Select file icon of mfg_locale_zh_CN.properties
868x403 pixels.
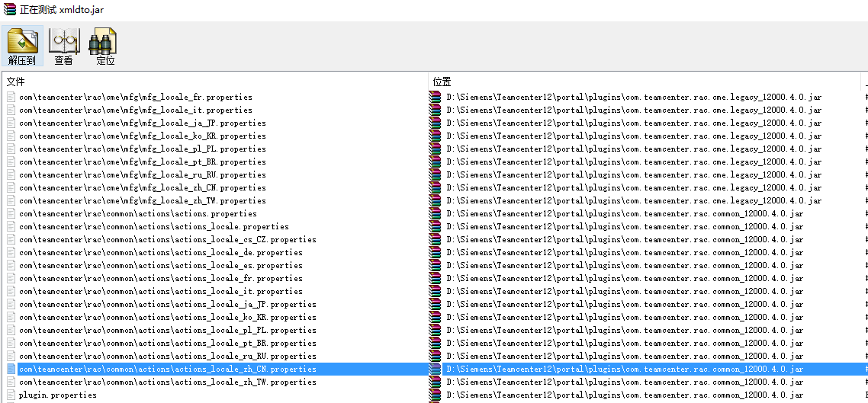tap(11, 187)
